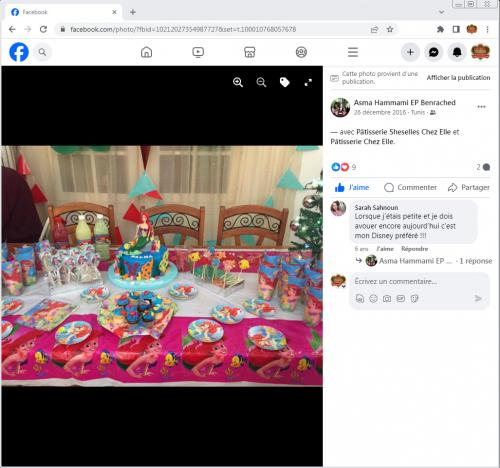This screenshot has width=500, height=468.
Task: Like Sarah Sahnoun's comment
Action: tap(385, 249)
